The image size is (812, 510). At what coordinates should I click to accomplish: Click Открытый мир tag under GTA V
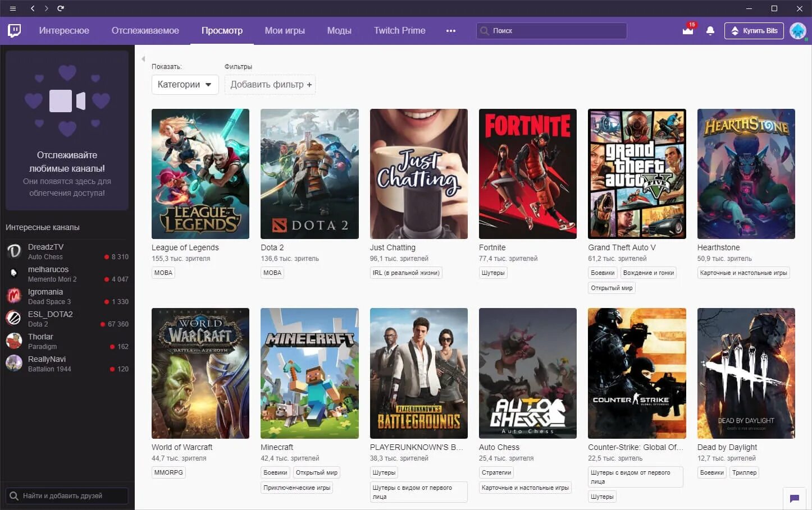pos(612,288)
